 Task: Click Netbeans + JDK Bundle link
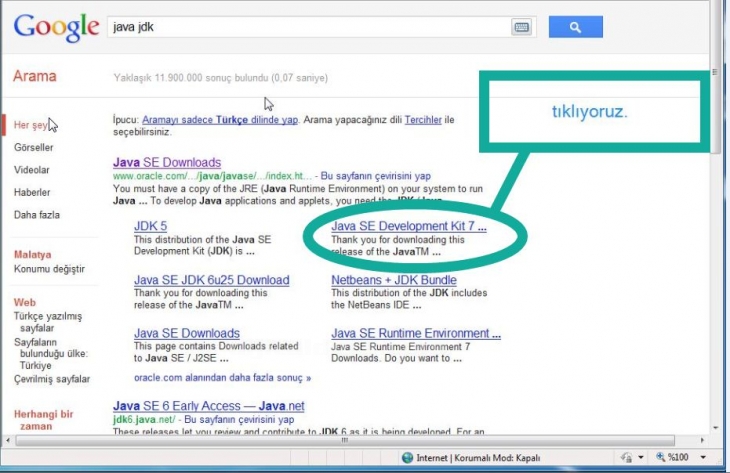(x=394, y=280)
